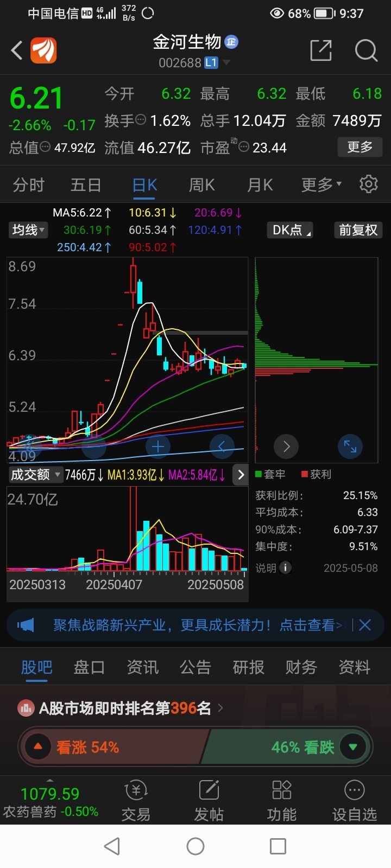Open the 财务 tab
The image size is (391, 868).
[301, 667]
